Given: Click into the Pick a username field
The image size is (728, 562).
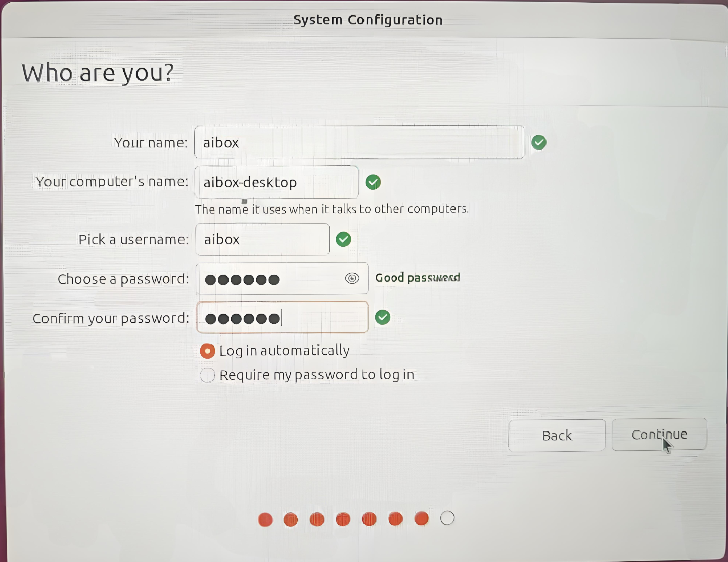Looking at the screenshot, I should coord(262,239).
